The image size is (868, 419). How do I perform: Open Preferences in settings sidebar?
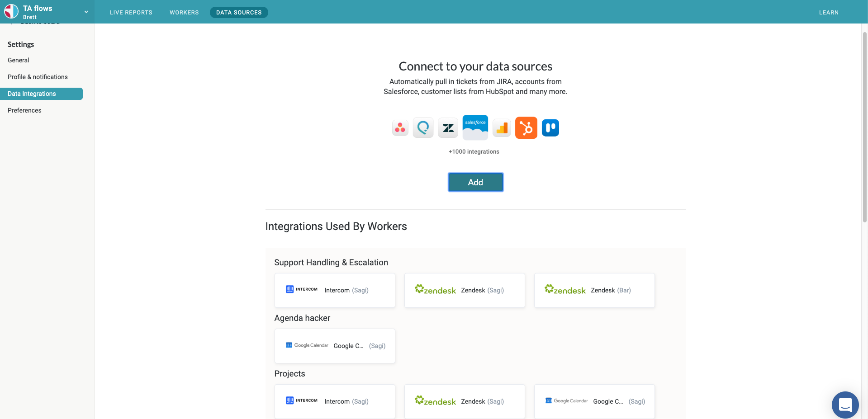[24, 110]
